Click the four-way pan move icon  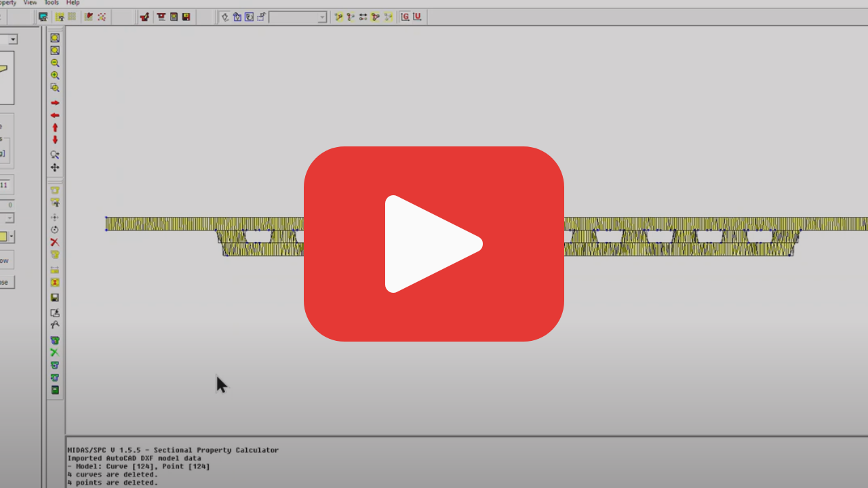55,167
